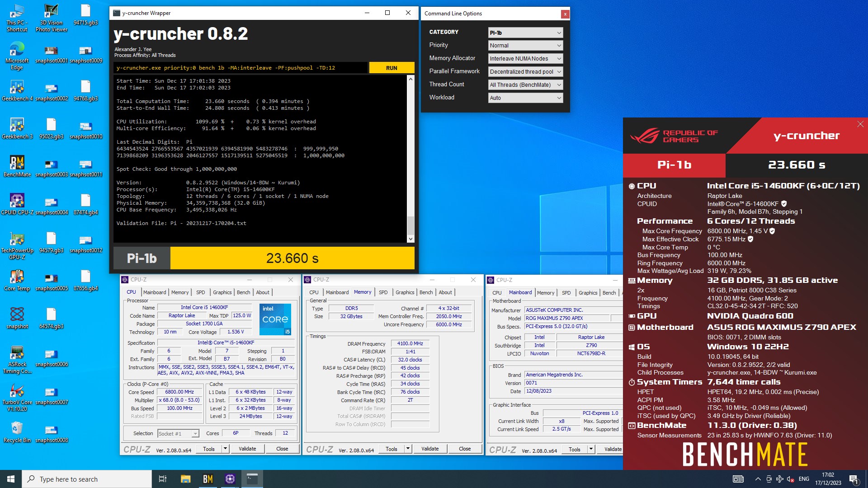Switch to BenchMate taskbar app
This screenshot has height=488, width=868.
point(208,479)
